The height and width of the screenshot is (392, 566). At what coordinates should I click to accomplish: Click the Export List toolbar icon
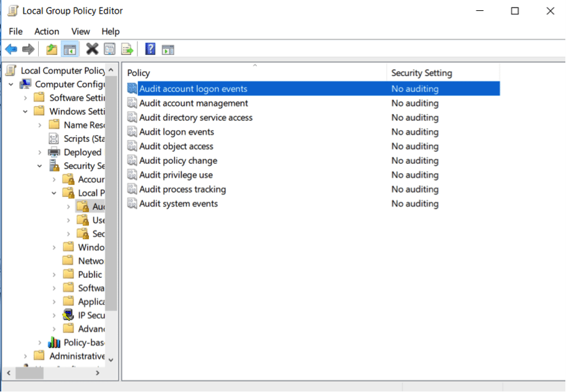(x=127, y=49)
